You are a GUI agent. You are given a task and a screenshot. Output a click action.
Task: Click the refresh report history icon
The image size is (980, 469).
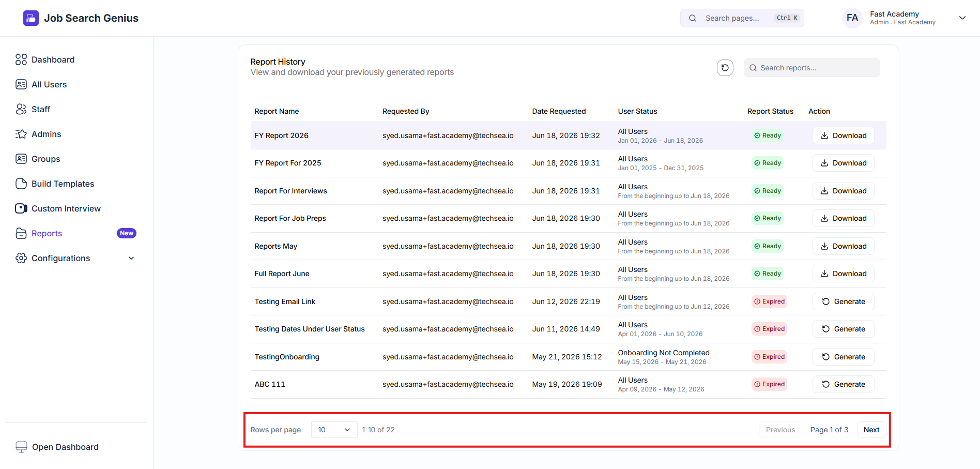pos(725,68)
